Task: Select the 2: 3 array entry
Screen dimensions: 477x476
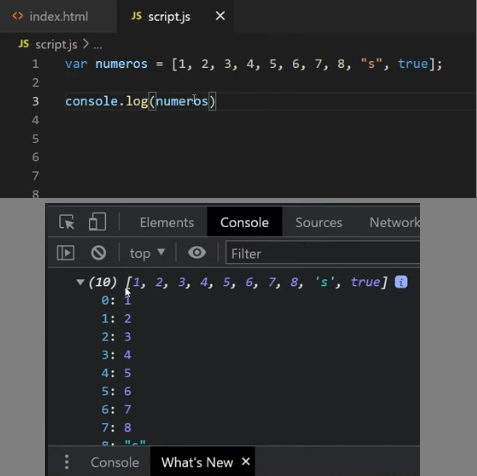Action: [x=116, y=337]
